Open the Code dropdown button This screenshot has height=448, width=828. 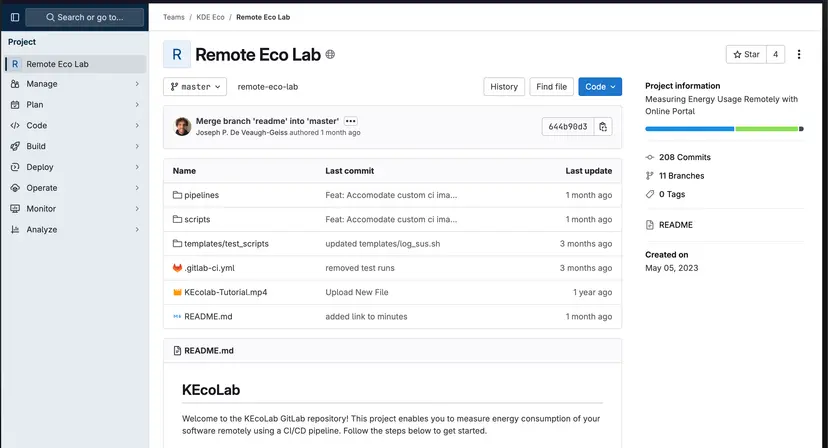click(x=600, y=87)
